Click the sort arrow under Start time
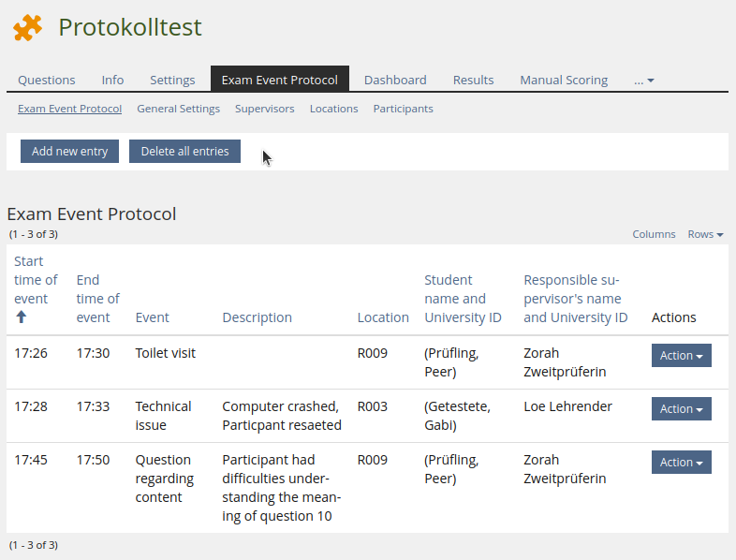The height and width of the screenshot is (560, 736). pyautogui.click(x=22, y=317)
